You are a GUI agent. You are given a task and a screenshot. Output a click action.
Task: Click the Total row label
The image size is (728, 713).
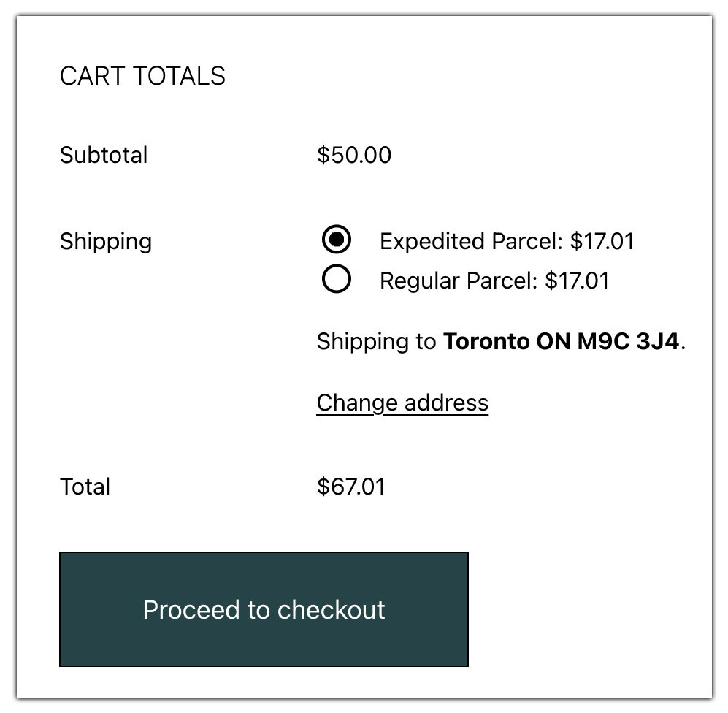[85, 487]
